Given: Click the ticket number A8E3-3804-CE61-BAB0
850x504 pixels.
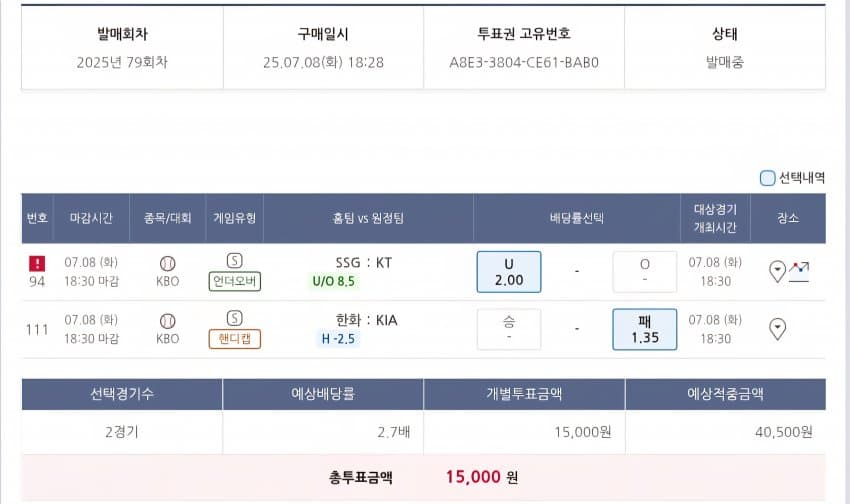Looking at the screenshot, I should pyautogui.click(x=524, y=62).
